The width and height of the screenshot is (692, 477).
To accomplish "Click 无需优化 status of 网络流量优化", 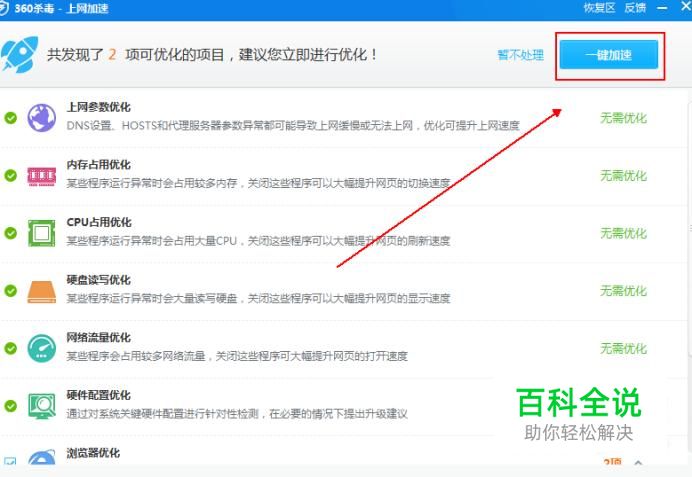I will [623, 348].
